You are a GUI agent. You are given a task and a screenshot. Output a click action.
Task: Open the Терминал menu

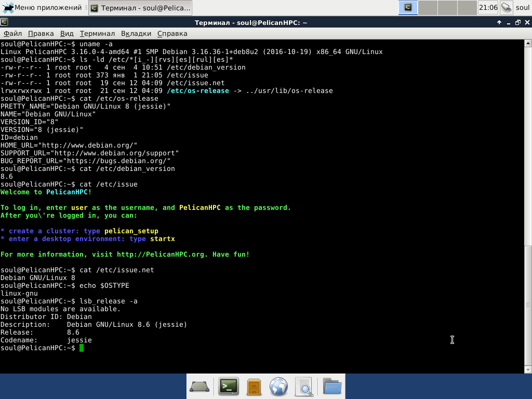click(x=97, y=34)
